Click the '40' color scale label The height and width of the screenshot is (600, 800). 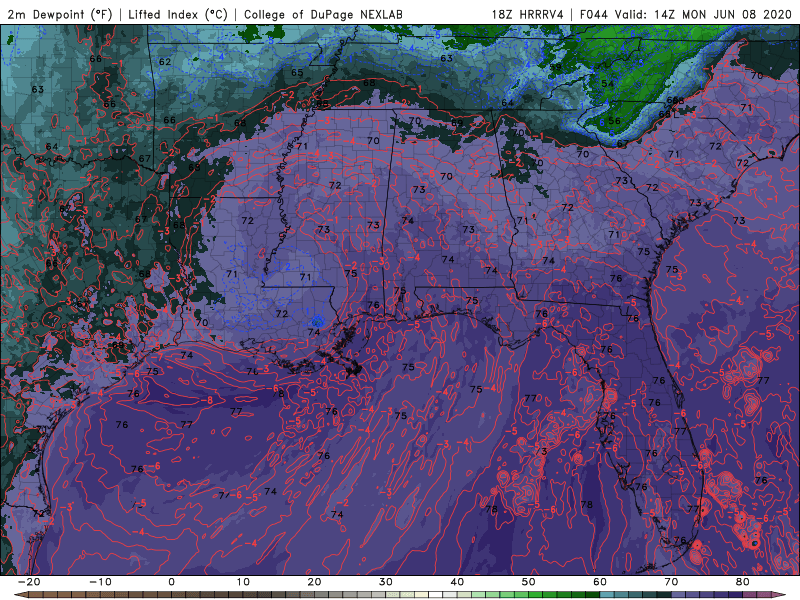coord(457,582)
